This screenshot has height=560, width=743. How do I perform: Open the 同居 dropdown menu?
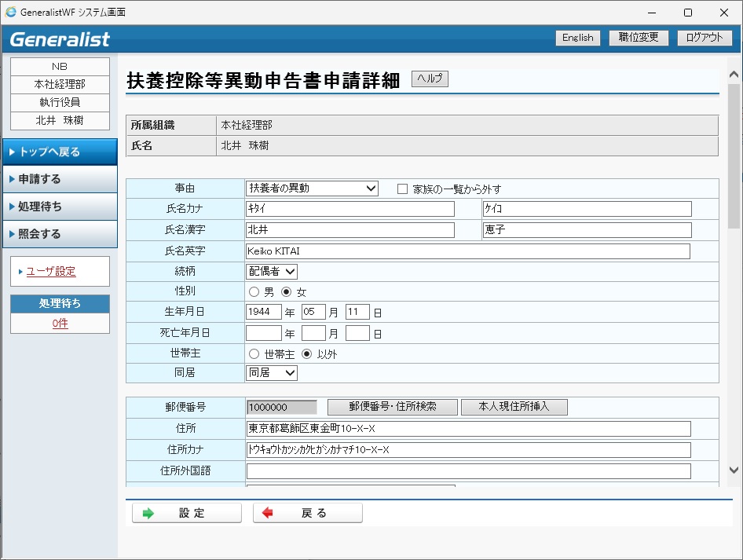click(x=271, y=373)
